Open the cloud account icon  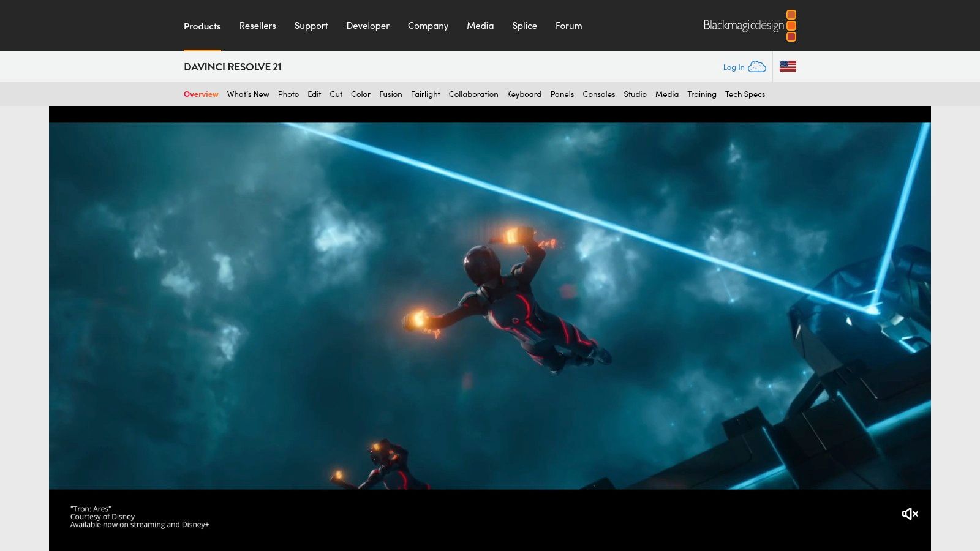pyautogui.click(x=757, y=67)
